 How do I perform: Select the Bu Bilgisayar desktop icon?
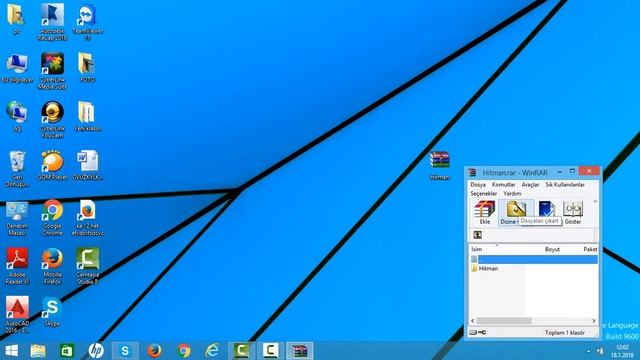[x=17, y=68]
